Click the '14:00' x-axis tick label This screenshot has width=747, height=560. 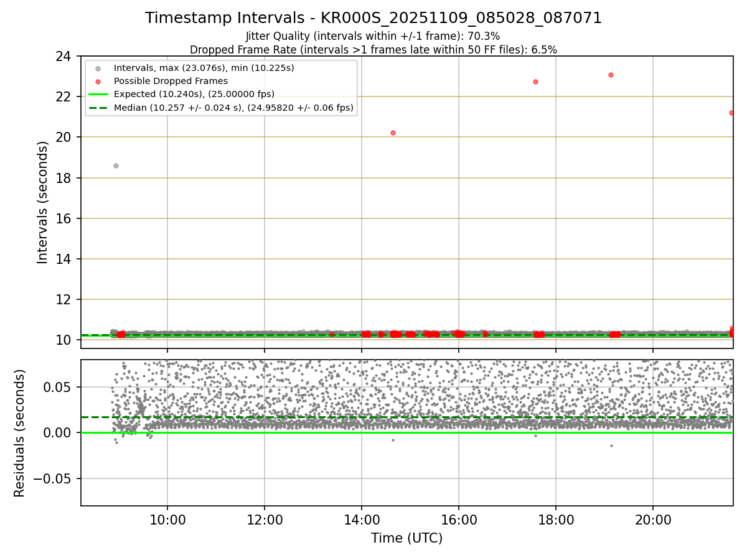(x=362, y=520)
